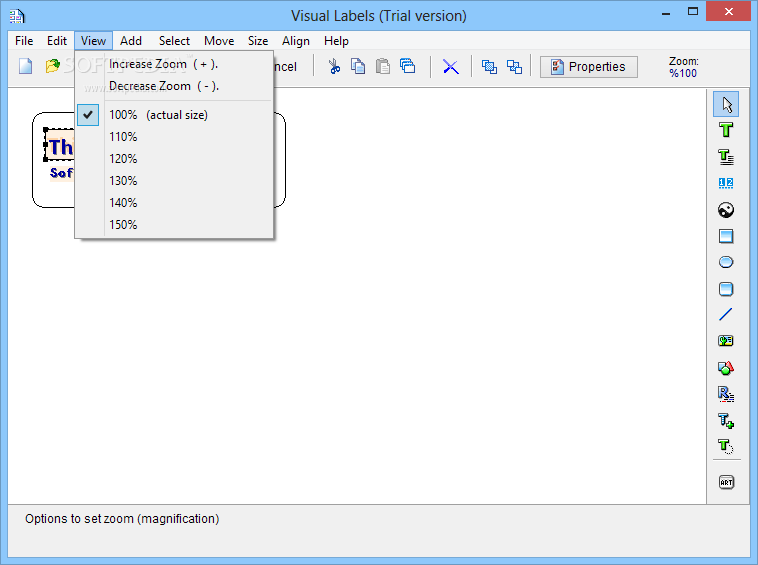Click the application icon in title bar
This screenshot has height=565, width=758.
(x=17, y=16)
